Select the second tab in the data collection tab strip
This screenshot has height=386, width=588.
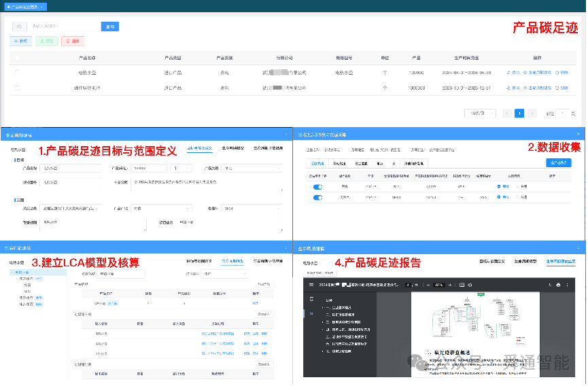click(339, 163)
